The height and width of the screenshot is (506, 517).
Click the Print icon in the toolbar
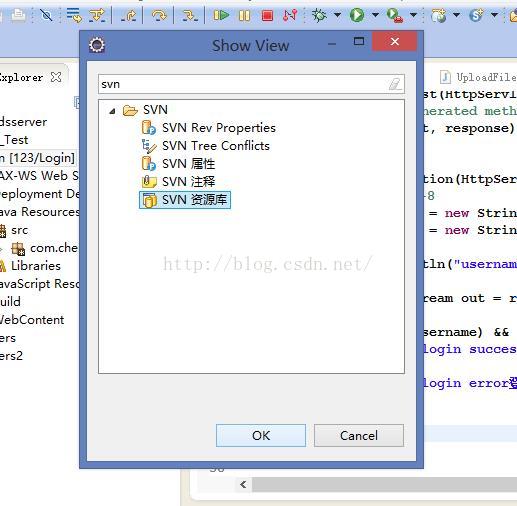pyautogui.click(x=17, y=15)
